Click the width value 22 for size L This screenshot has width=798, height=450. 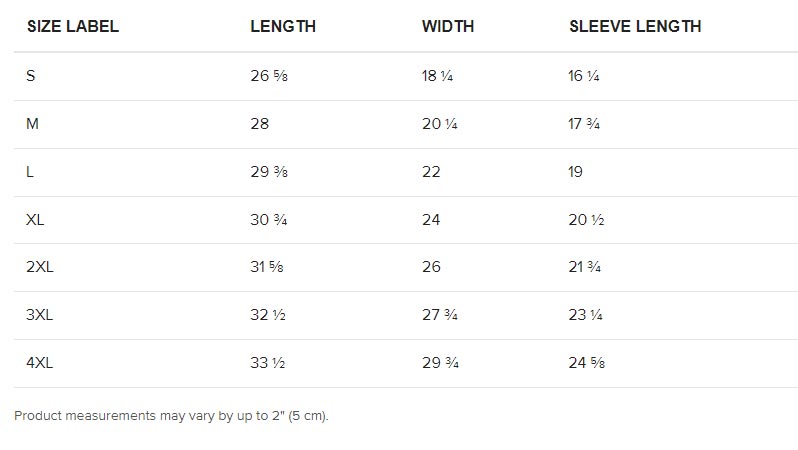point(431,172)
